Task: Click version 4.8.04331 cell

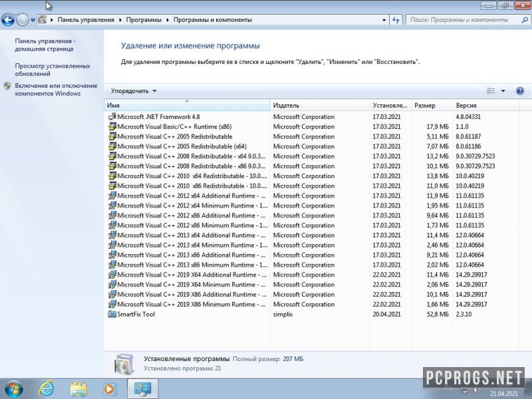Action: point(468,117)
